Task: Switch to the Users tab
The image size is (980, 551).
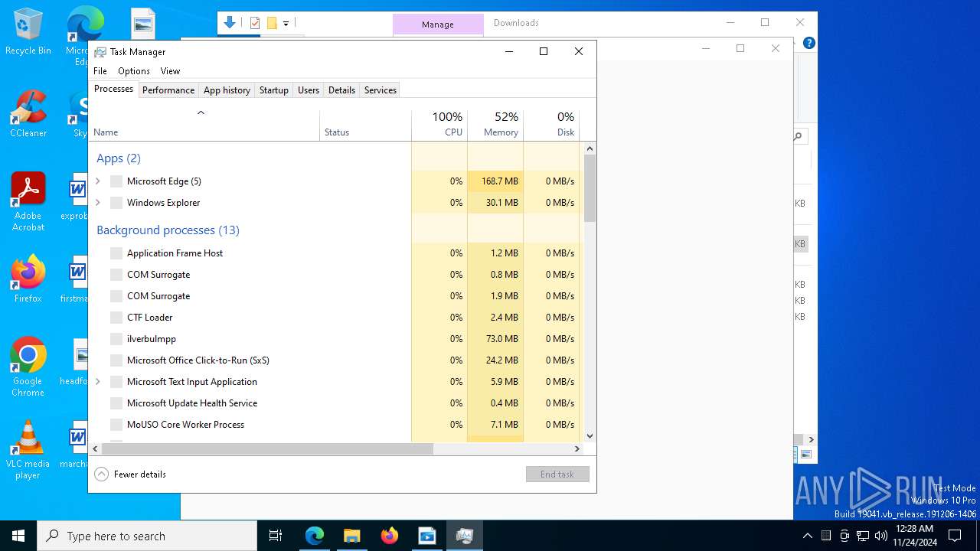Action: click(309, 90)
